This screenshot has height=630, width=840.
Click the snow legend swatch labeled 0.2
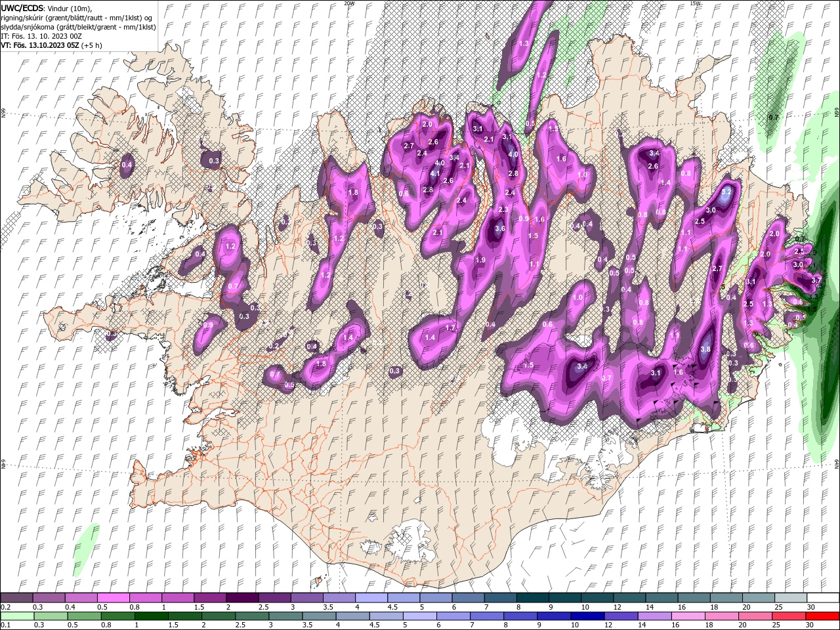[x=16, y=598]
